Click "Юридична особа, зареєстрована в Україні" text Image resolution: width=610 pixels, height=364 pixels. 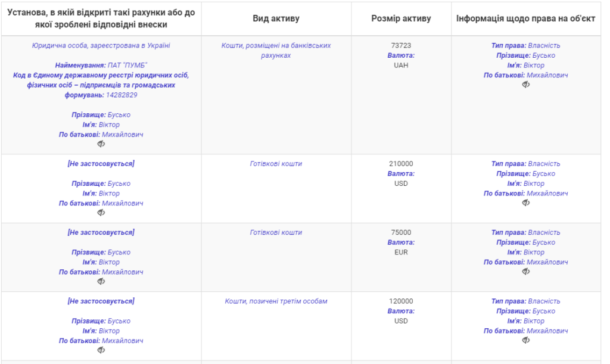tap(101, 45)
